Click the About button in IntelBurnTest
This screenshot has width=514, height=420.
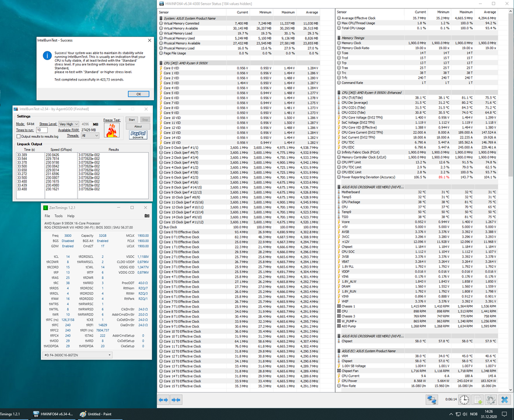[x=138, y=126]
